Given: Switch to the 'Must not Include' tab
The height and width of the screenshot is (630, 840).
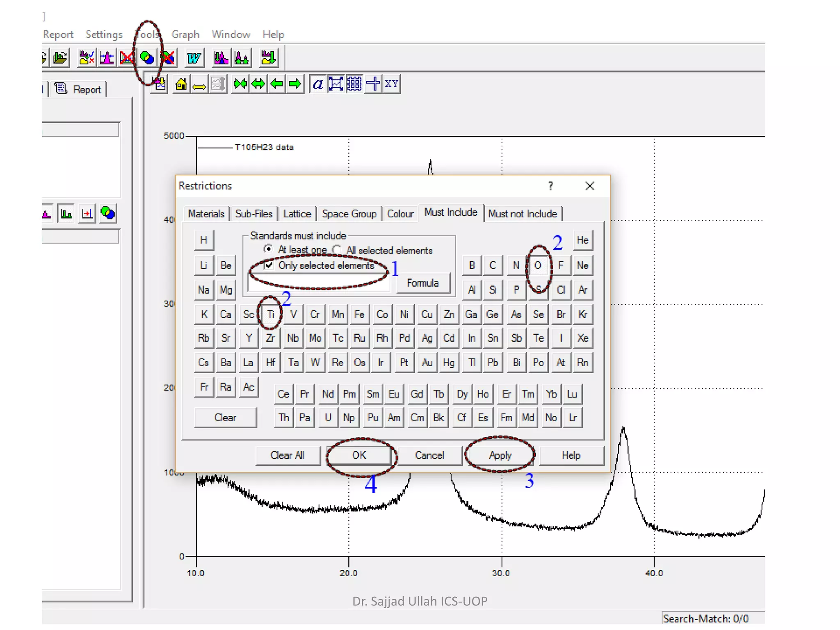Looking at the screenshot, I should coord(522,214).
